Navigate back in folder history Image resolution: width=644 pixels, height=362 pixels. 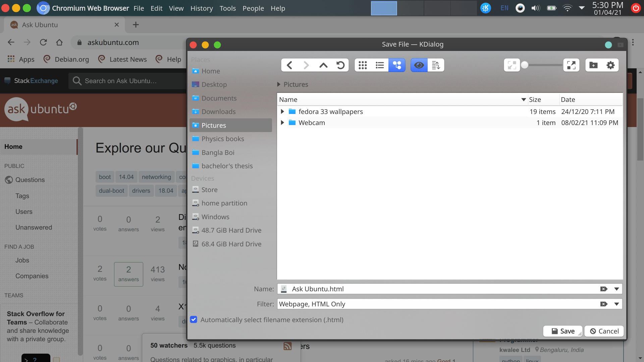(289, 65)
